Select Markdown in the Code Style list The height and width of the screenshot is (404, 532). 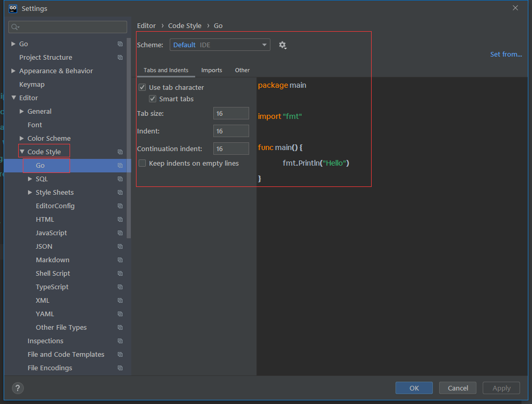coord(52,260)
